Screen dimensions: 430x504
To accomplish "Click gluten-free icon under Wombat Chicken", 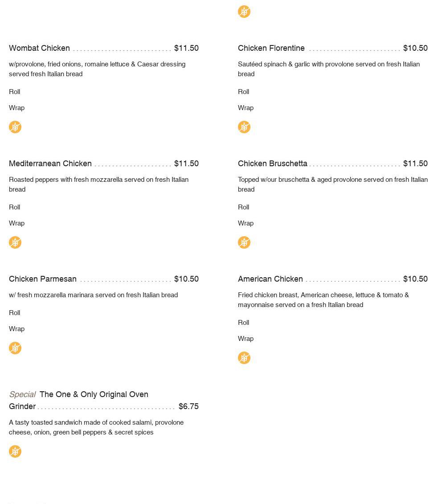I will (x=15, y=127).
